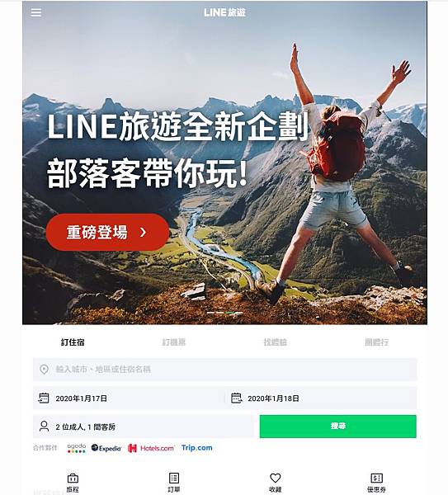Image resolution: width=448 pixels, height=495 pixels.
Task: Select the 訂住宿 tab
Action: (73, 342)
